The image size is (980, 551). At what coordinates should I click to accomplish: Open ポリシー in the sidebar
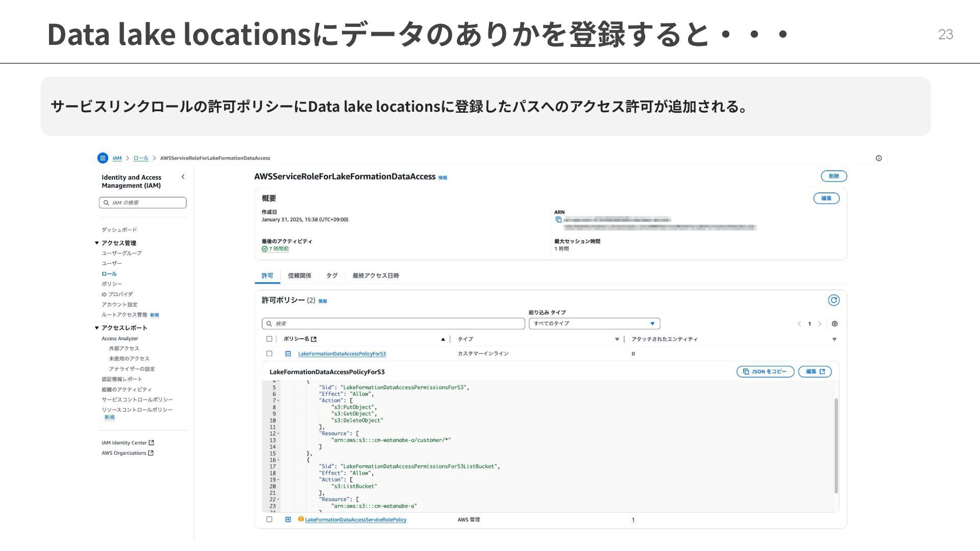pyautogui.click(x=111, y=284)
